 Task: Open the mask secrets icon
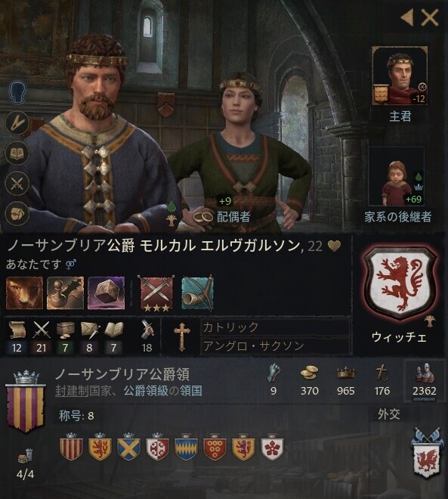pos(17,214)
